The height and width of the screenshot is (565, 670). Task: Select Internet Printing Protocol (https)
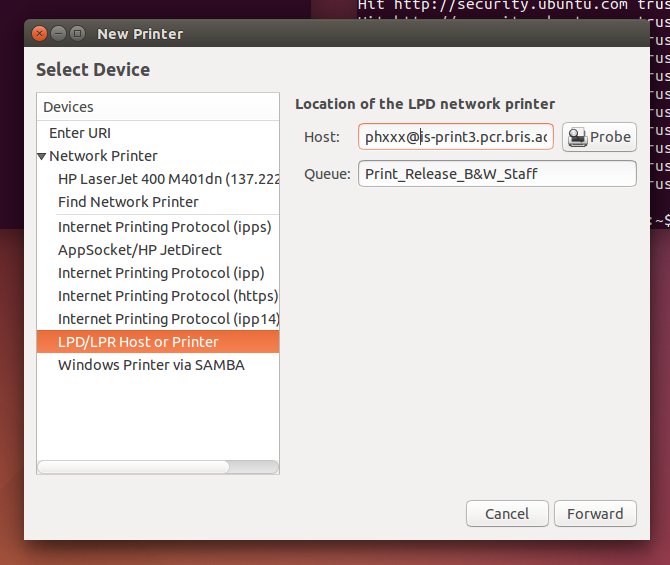tap(167, 296)
